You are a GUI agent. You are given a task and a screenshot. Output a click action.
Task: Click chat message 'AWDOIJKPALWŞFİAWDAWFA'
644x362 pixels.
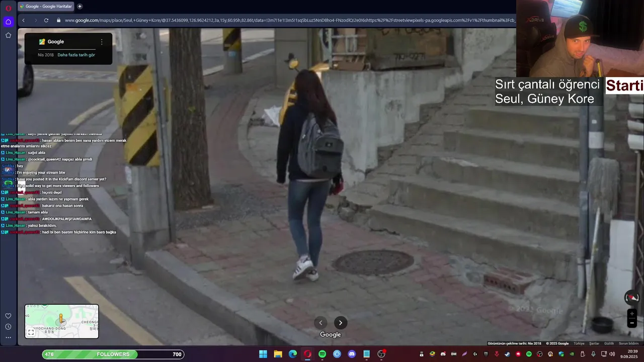tap(67, 219)
